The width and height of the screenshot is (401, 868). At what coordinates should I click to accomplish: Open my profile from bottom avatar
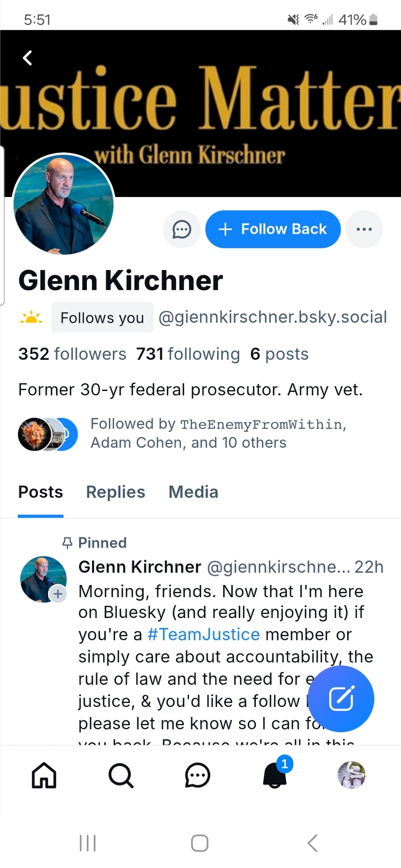click(351, 775)
